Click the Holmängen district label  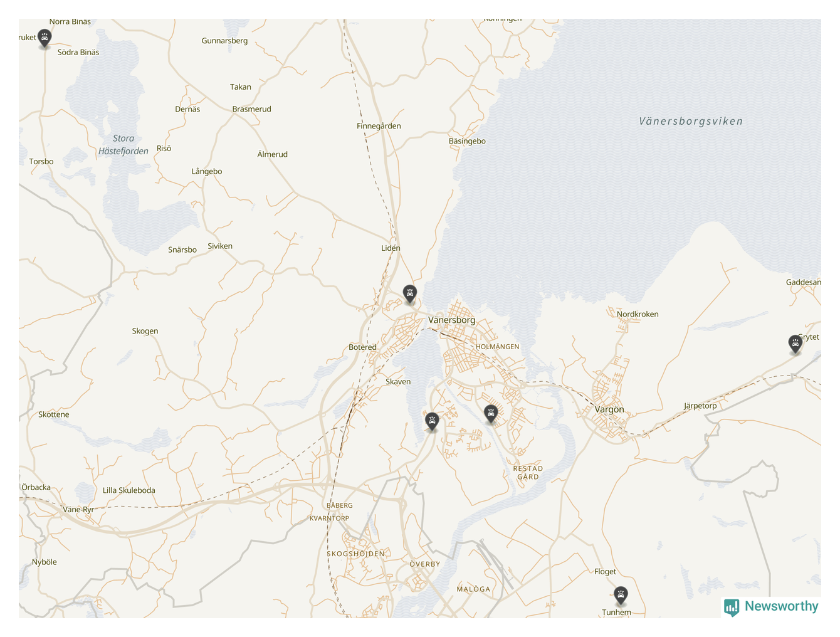pyautogui.click(x=498, y=347)
